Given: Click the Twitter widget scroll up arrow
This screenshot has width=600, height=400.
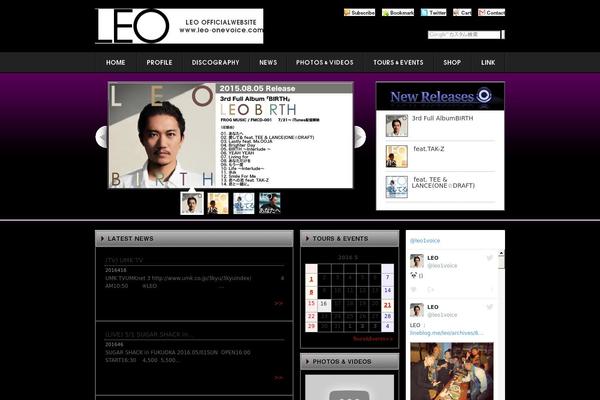Looking at the screenshot, I should tap(501, 253).
